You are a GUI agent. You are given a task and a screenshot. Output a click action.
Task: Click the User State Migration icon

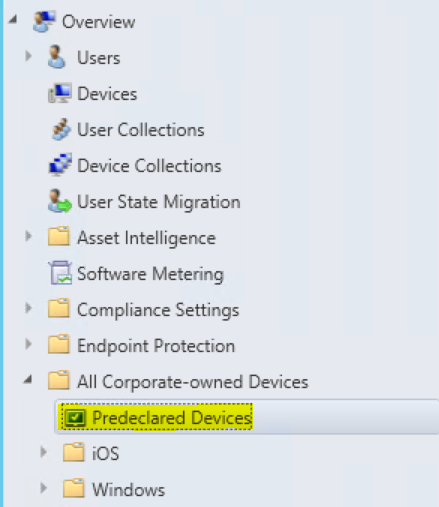60,201
